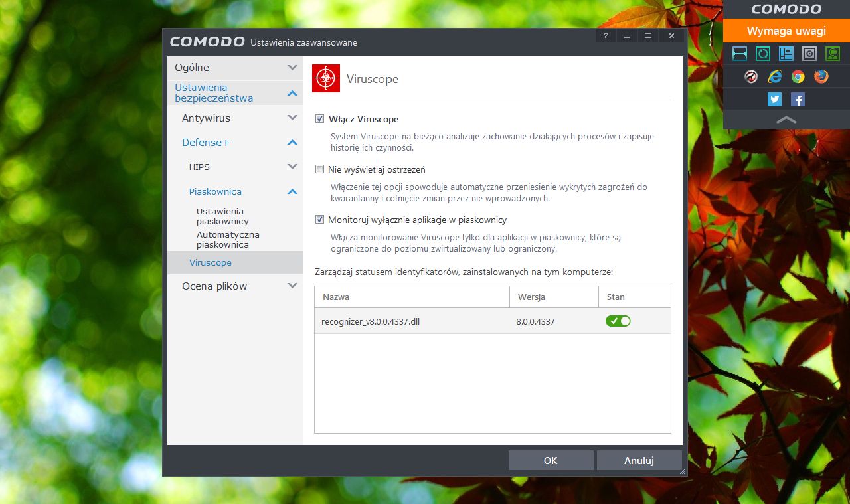The image size is (850, 504).
Task: Click the scan icon in the Comodo widget
Action: coord(740,54)
